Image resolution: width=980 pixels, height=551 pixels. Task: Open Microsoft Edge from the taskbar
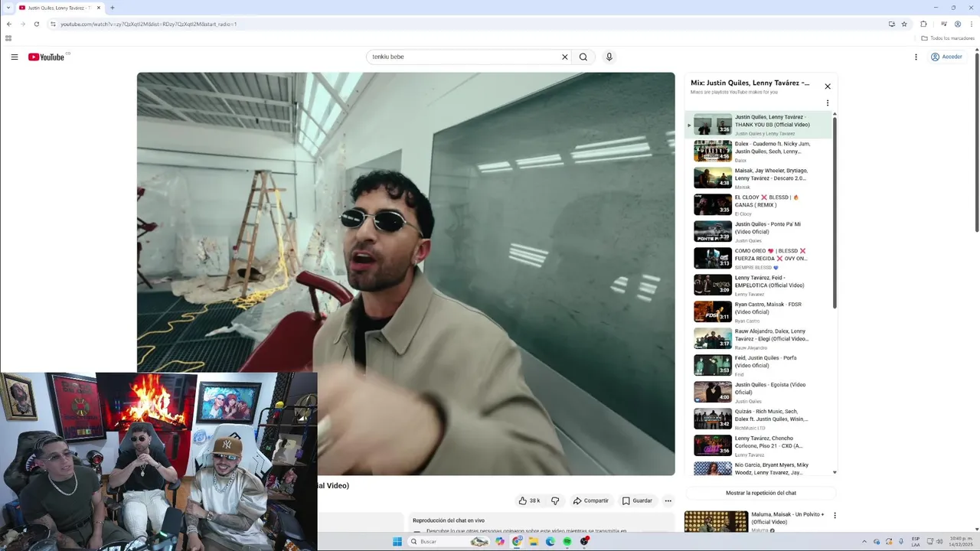point(550,541)
